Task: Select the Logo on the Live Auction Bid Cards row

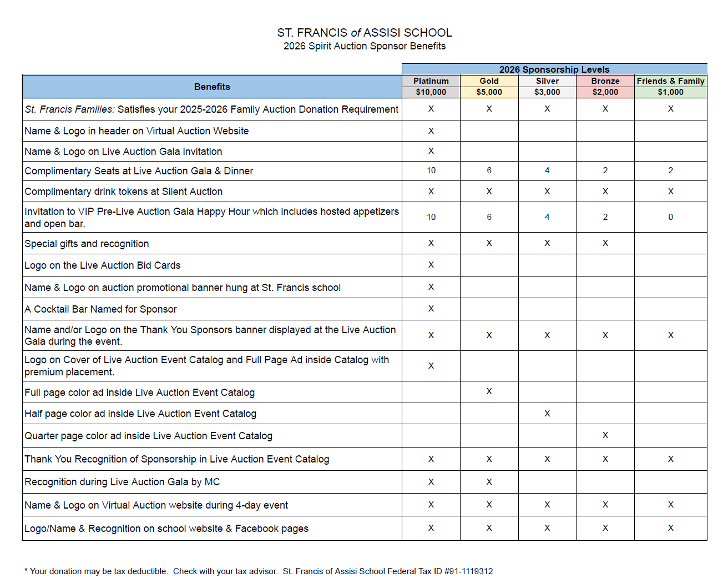Action: (x=103, y=265)
